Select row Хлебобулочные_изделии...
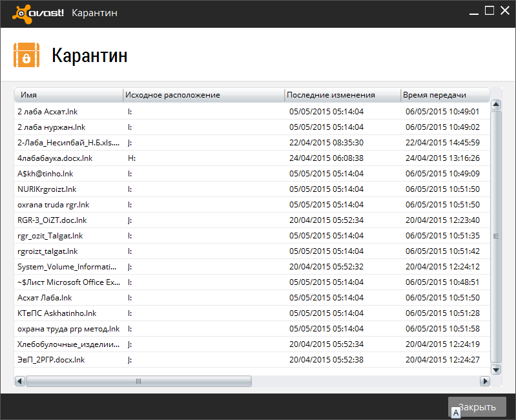This screenshot has height=420, width=516. tap(252, 344)
